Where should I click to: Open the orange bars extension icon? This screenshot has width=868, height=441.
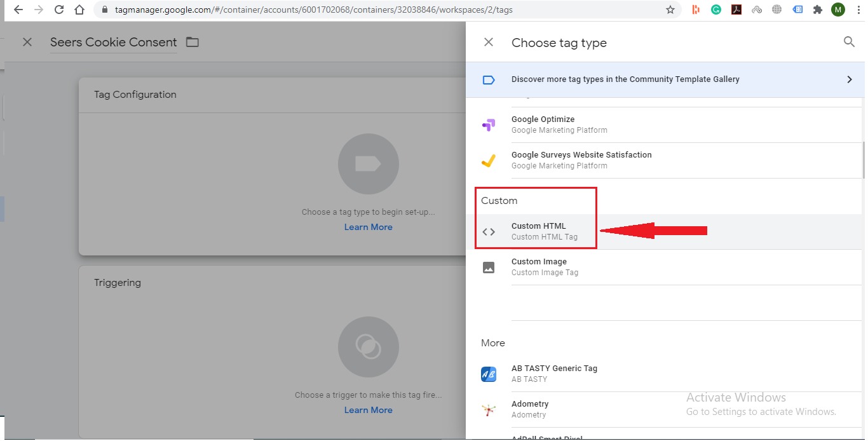pos(696,10)
